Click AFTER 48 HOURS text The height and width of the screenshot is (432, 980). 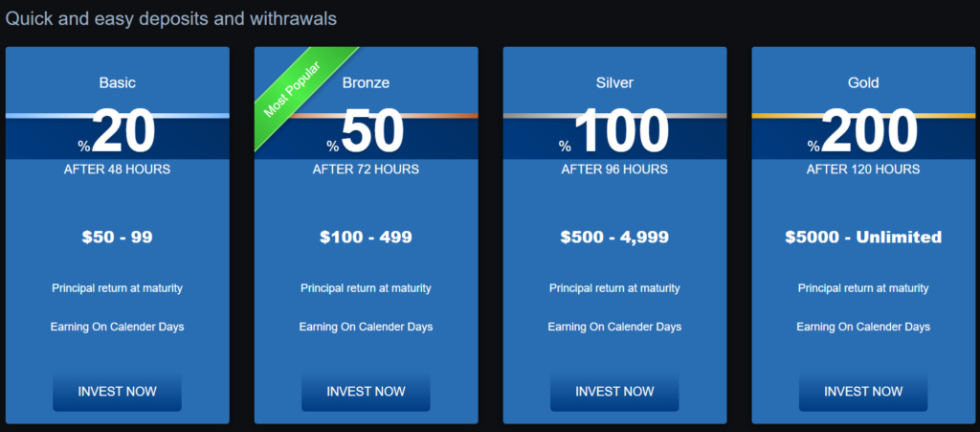(x=117, y=170)
